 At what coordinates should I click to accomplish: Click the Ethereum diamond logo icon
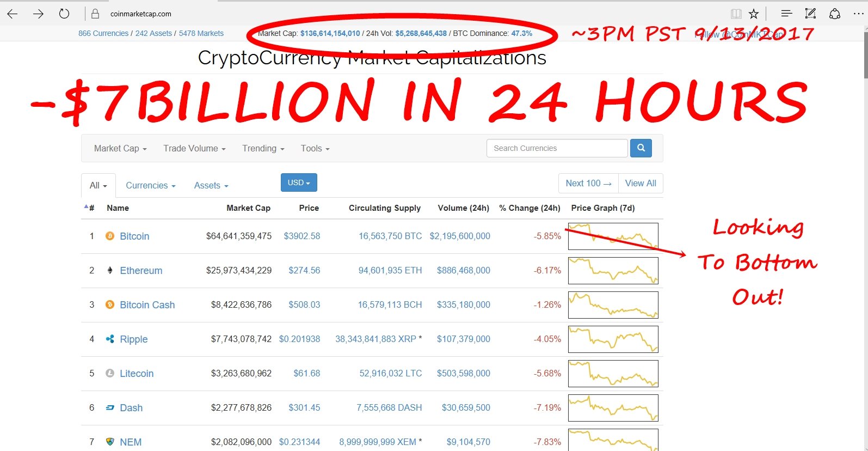point(110,270)
